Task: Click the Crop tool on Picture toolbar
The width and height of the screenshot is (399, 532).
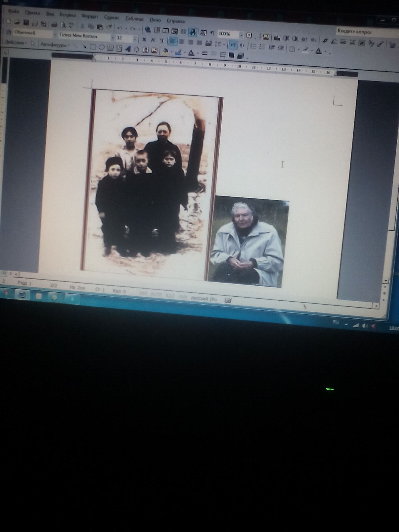Action: click(325, 41)
